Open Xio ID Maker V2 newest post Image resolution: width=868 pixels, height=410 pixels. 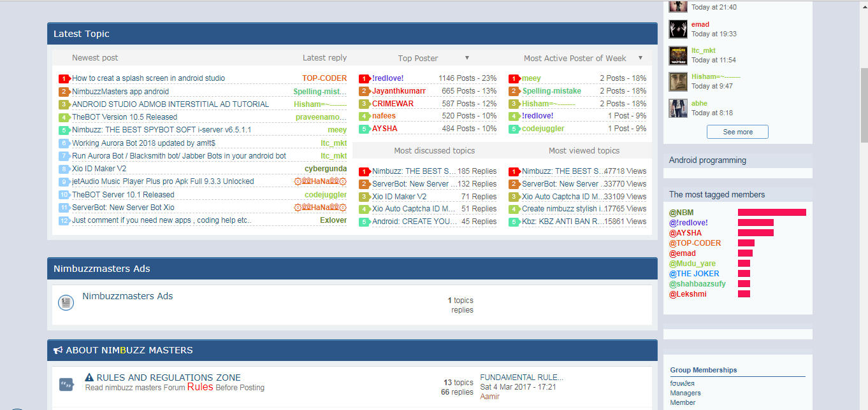click(x=99, y=169)
